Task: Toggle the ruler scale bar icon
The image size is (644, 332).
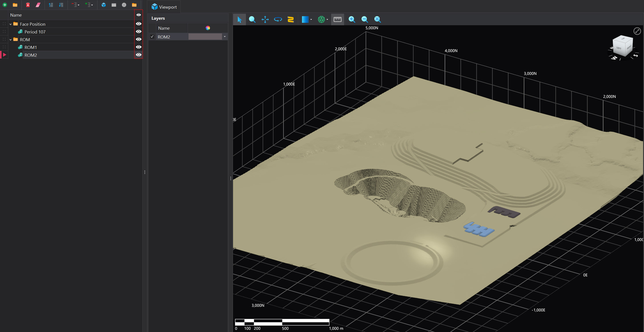Action: click(337, 19)
